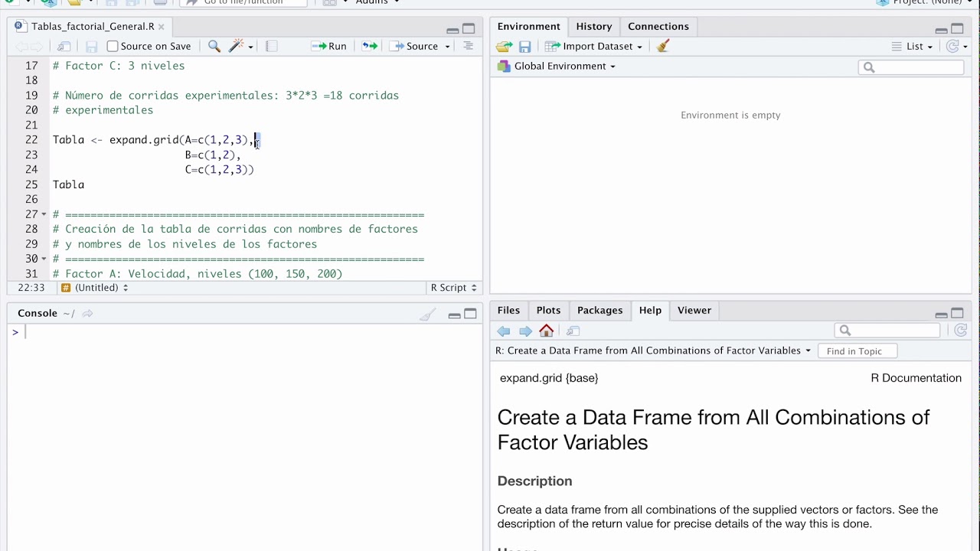This screenshot has height=551, width=980.
Task: Click the expand.grid {base} heading text
Action: coord(549,378)
